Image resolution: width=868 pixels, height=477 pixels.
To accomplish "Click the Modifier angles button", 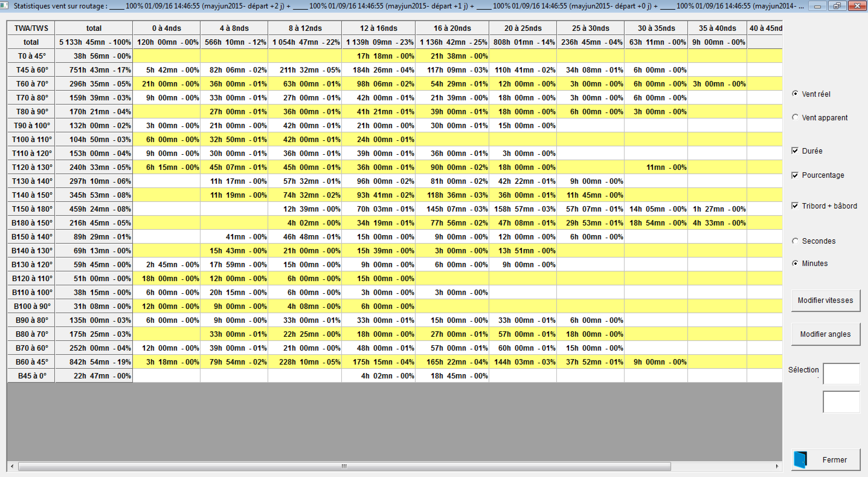I will (825, 334).
